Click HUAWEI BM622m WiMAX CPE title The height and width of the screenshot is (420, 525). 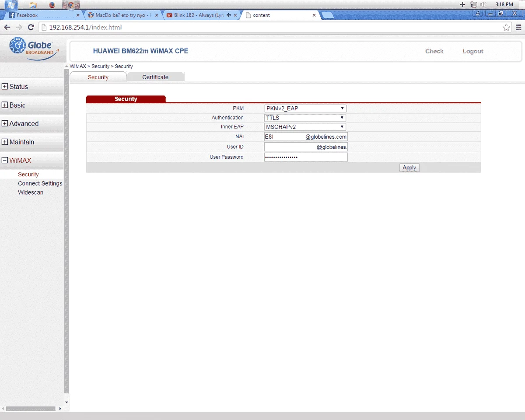(x=140, y=51)
